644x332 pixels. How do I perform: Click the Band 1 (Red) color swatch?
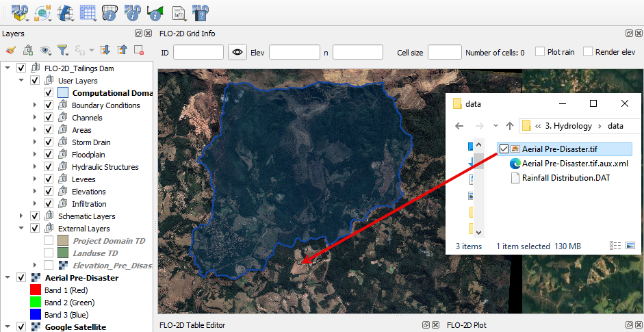click(x=36, y=290)
